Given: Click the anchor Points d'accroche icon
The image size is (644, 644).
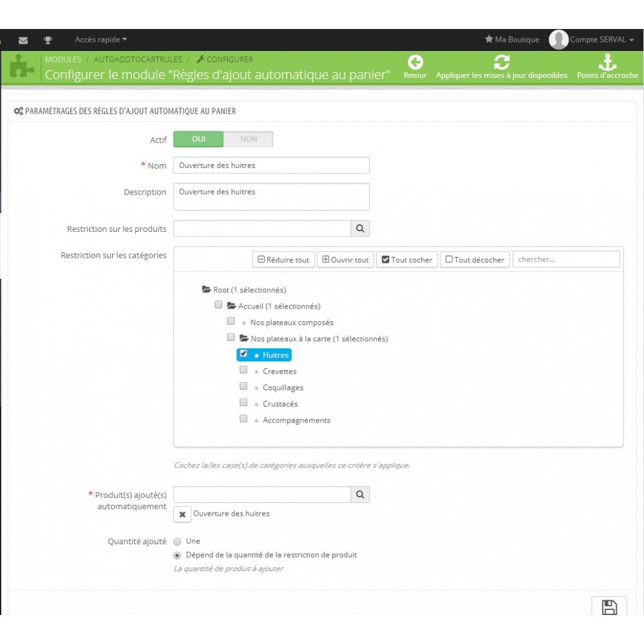Looking at the screenshot, I should [x=607, y=62].
